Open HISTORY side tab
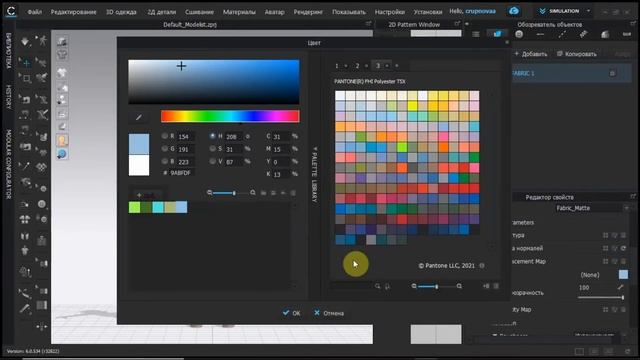 coord(8,97)
